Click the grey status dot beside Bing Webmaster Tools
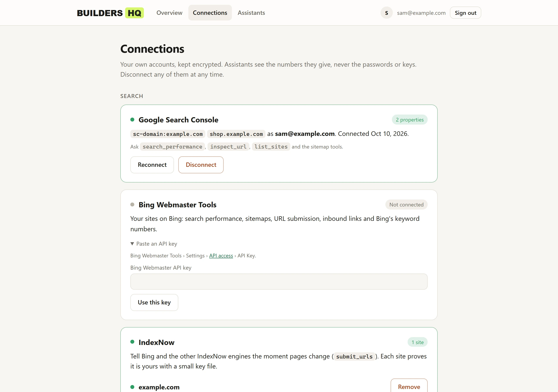This screenshot has height=392, width=558. [x=132, y=204]
